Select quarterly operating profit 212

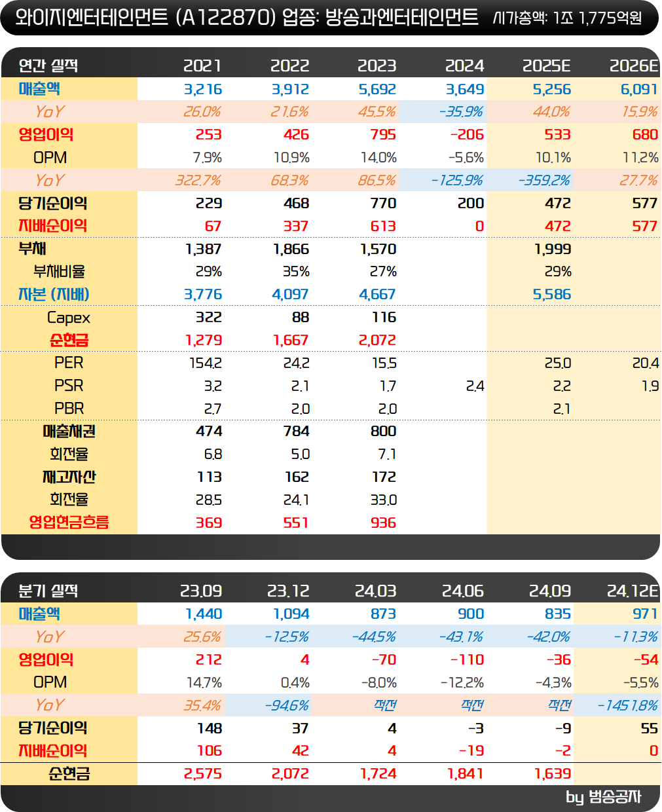tap(209, 660)
